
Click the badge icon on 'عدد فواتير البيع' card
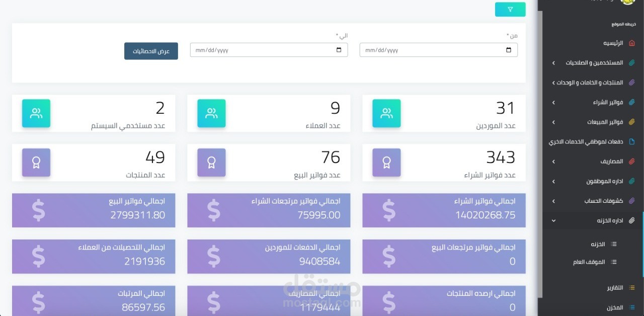click(211, 163)
